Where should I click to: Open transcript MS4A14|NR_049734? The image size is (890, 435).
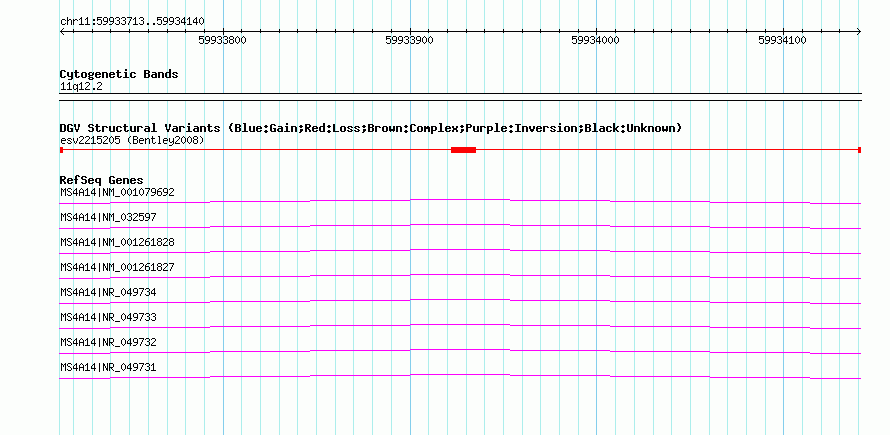coord(108,292)
